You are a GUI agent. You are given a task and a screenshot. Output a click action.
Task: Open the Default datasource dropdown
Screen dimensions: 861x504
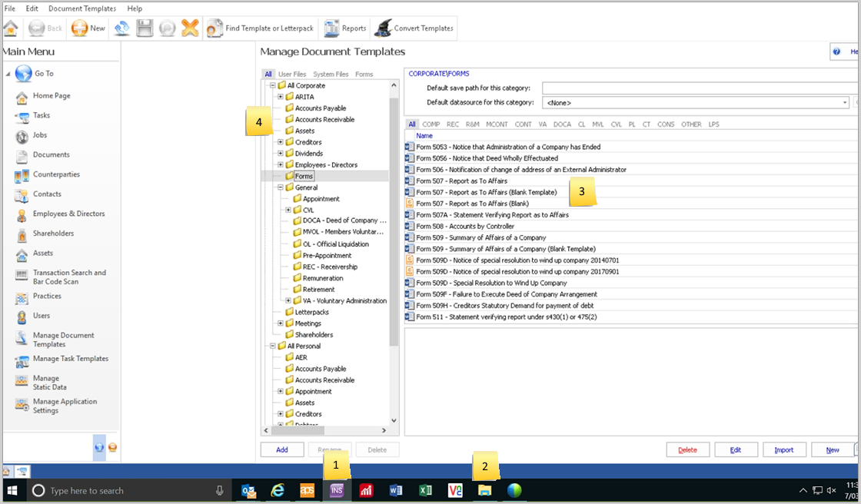[x=845, y=102]
